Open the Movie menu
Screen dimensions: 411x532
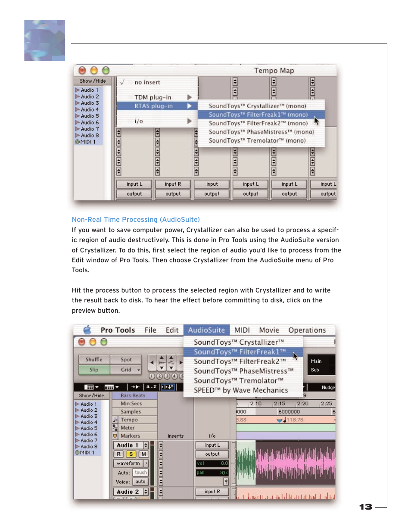[x=269, y=330]
